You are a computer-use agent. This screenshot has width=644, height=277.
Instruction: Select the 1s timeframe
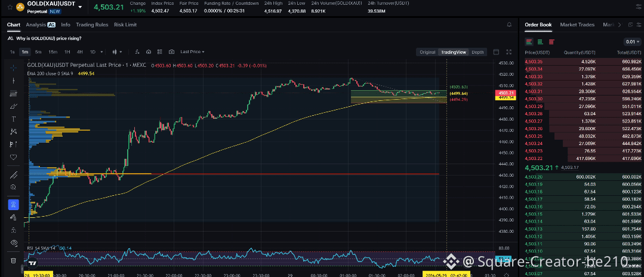coord(13,52)
